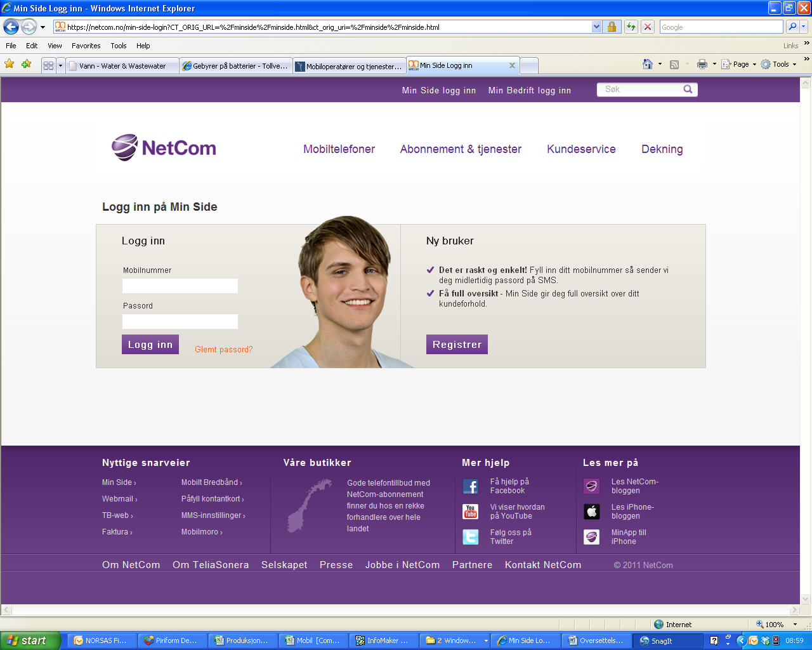This screenshot has height=650, width=812.
Task: Expand the zoom level dropdown arrow
Action: (794, 625)
